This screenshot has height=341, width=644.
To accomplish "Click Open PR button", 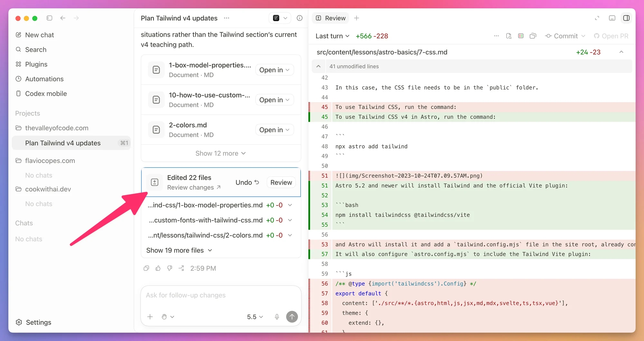I will (611, 36).
